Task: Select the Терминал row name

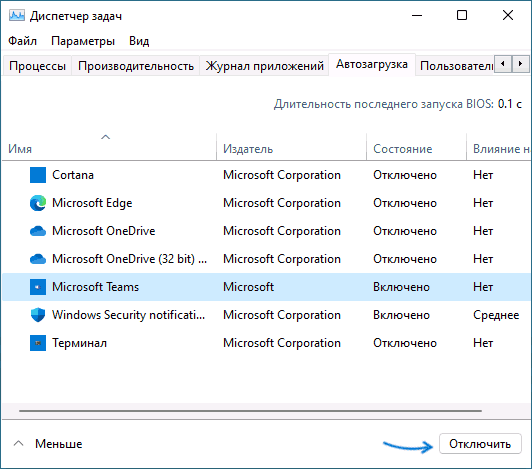Action: [79, 343]
